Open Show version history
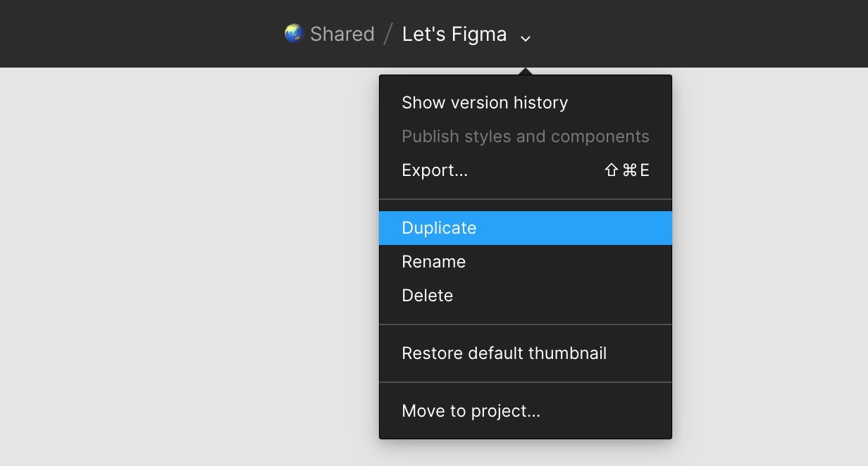868x466 pixels. [x=485, y=103]
